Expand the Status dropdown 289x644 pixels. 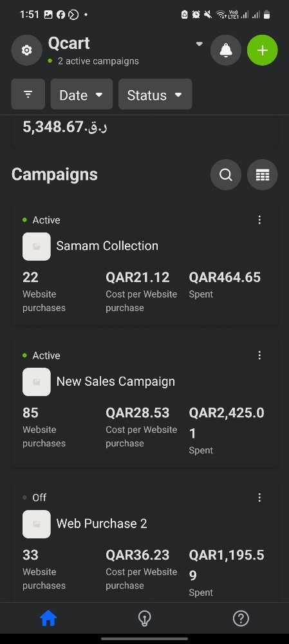click(155, 95)
